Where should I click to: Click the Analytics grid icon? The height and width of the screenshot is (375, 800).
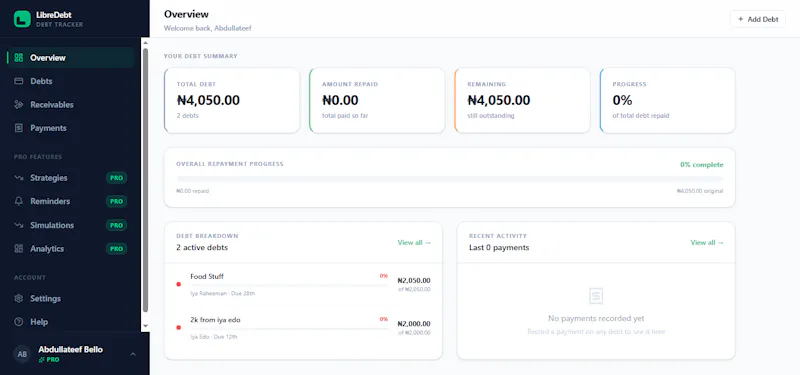(x=19, y=248)
